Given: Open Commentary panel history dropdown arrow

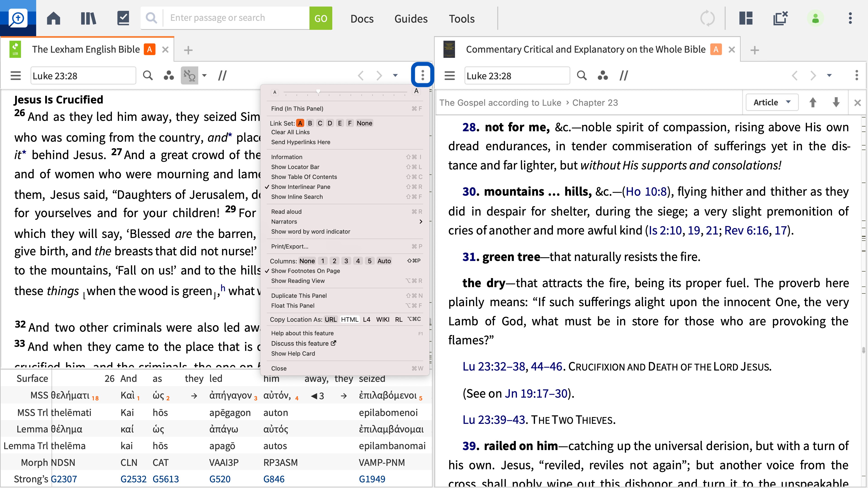Looking at the screenshot, I should 830,75.
